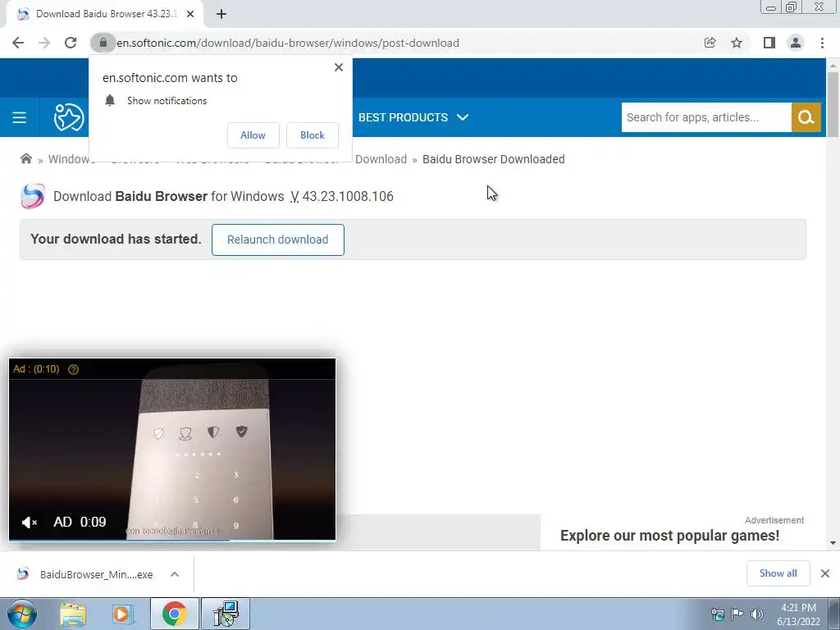Click the scrollbar down arrow
The width and height of the screenshot is (840, 630).
(x=833, y=543)
